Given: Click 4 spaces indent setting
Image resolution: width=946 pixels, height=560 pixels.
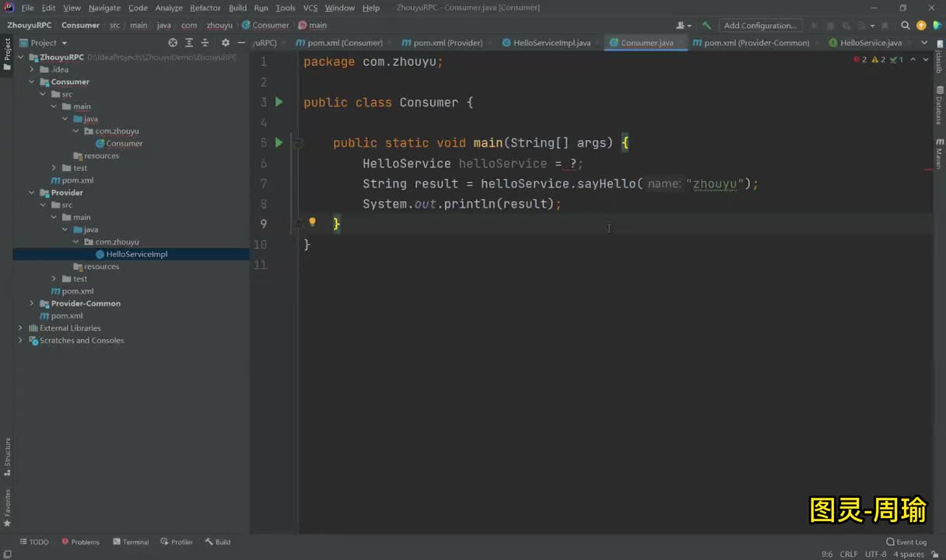Looking at the screenshot, I should (909, 554).
